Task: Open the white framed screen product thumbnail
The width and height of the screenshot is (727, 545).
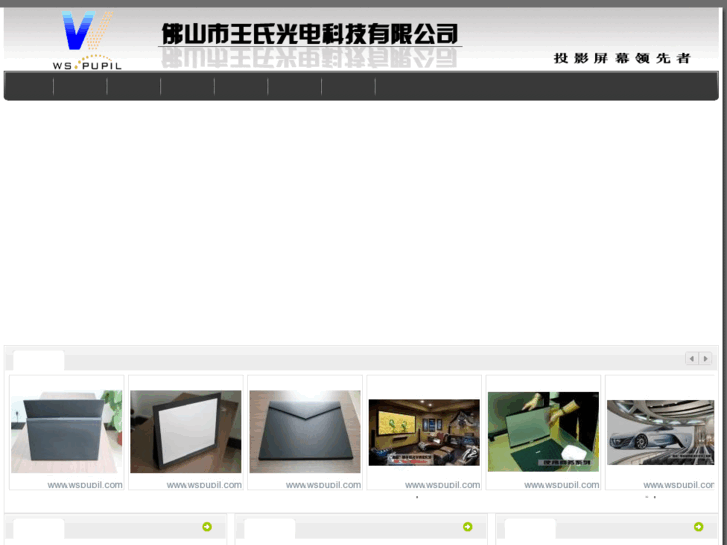Action: pos(185,431)
